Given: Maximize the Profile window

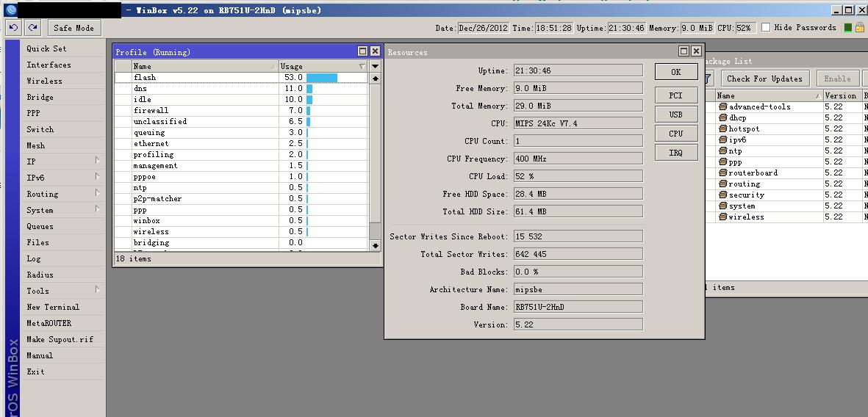Looking at the screenshot, I should (x=362, y=51).
